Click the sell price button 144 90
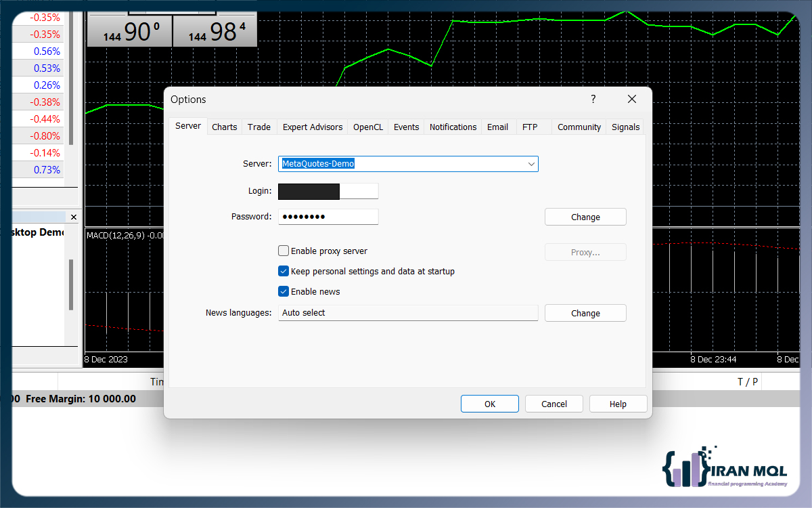This screenshot has width=812, height=508. click(x=130, y=31)
